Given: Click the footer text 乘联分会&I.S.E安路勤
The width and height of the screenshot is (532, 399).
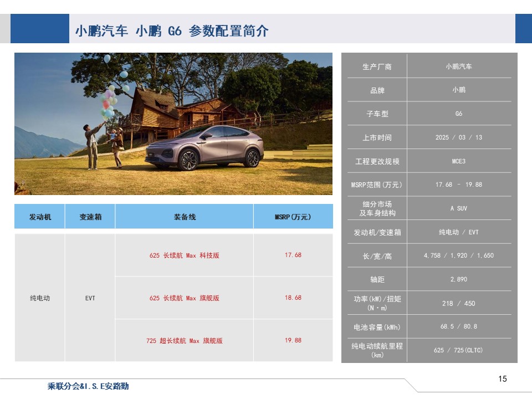Looking at the screenshot, I should (x=88, y=386).
